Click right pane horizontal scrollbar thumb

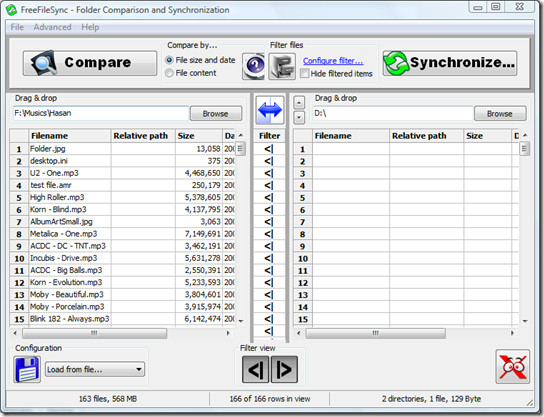pos(376,333)
